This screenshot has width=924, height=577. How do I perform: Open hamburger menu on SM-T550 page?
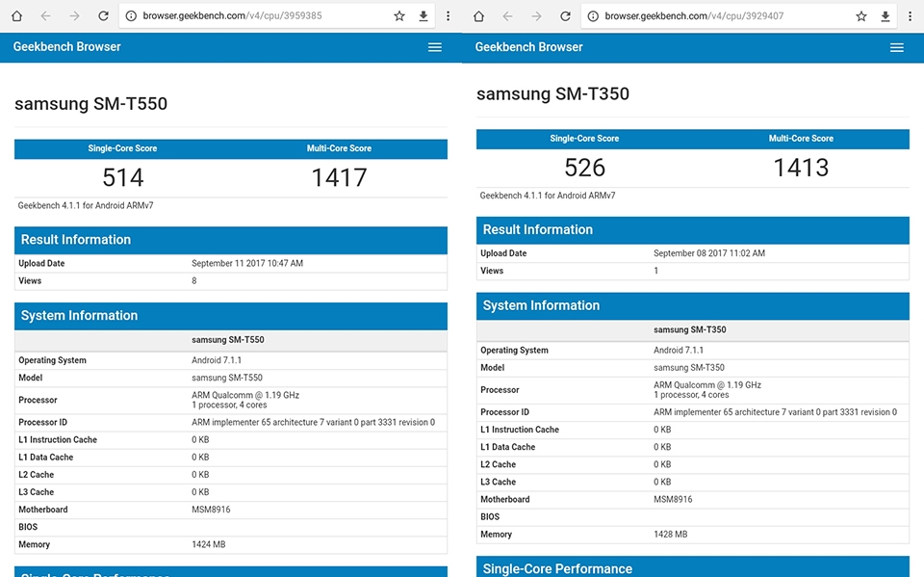pyautogui.click(x=435, y=47)
